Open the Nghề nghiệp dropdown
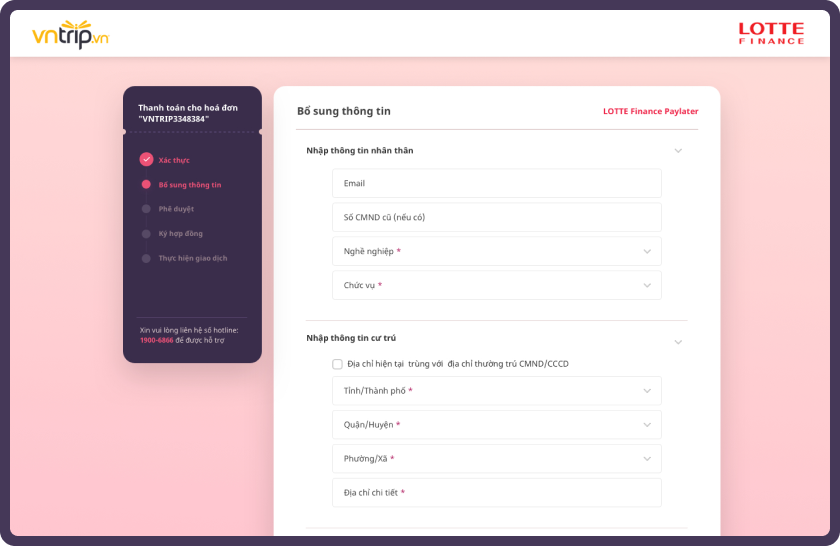The width and height of the screenshot is (840, 546). click(497, 251)
